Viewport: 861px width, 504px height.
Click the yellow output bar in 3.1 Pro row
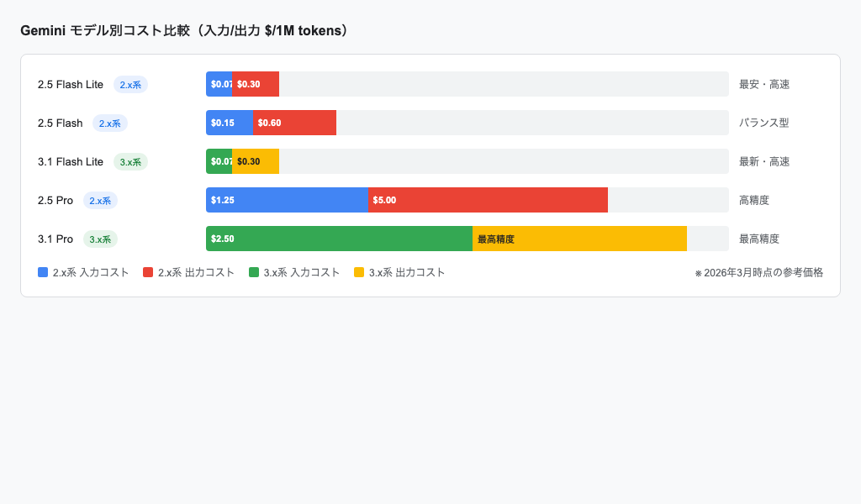[x=579, y=239]
